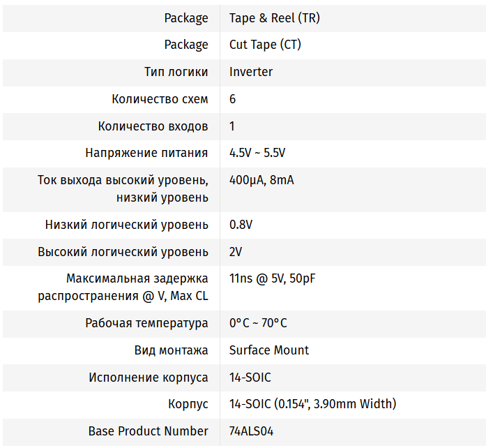This screenshot has height=448, width=486.
Task: Click the "Рабочая температура" label
Action: tap(146, 323)
